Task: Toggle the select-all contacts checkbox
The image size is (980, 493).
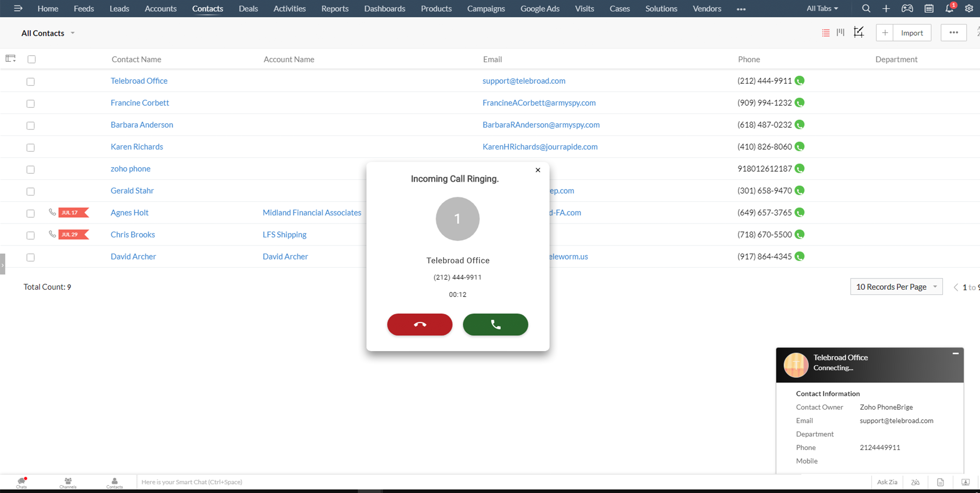Action: click(x=32, y=59)
